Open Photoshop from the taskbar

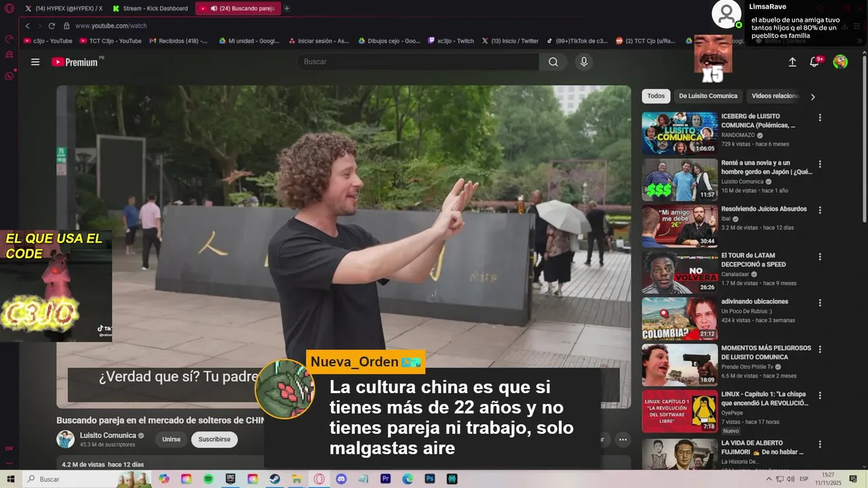coord(429,479)
